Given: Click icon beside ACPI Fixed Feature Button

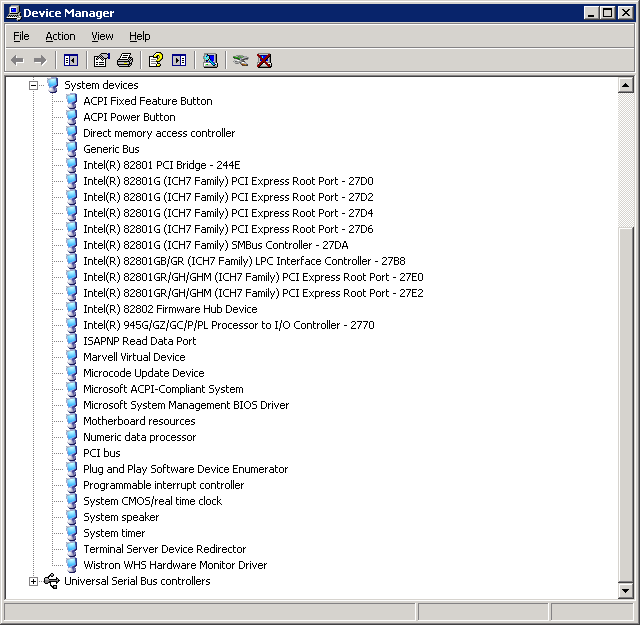Looking at the screenshot, I should [x=71, y=101].
